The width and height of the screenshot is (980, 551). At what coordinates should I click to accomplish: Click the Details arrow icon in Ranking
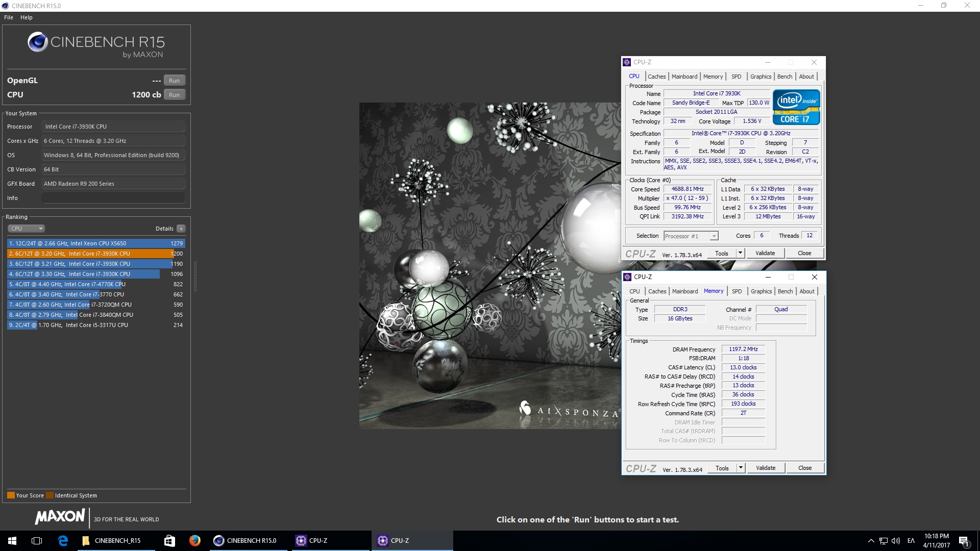coord(181,229)
